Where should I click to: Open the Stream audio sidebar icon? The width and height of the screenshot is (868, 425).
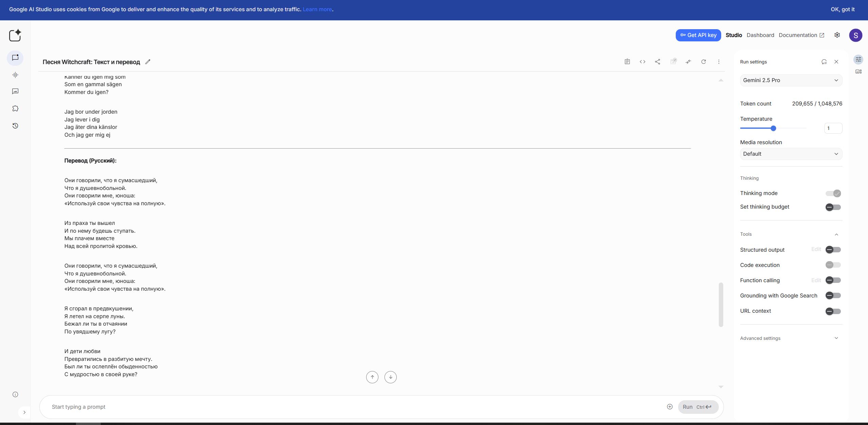click(x=15, y=75)
